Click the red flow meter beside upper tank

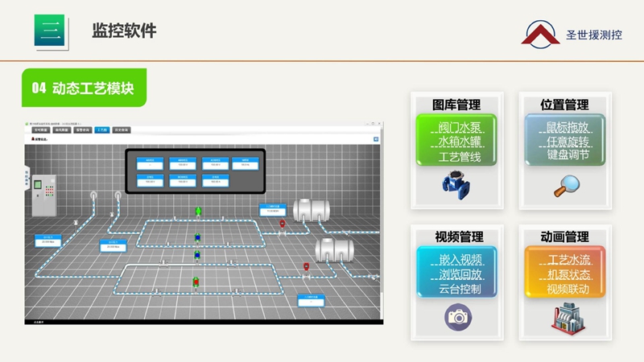pos(283,224)
